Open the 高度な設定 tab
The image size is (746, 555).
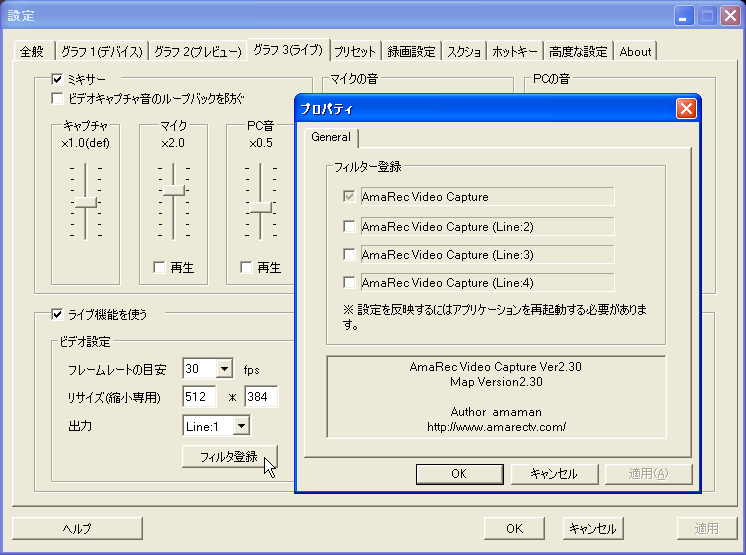578,51
